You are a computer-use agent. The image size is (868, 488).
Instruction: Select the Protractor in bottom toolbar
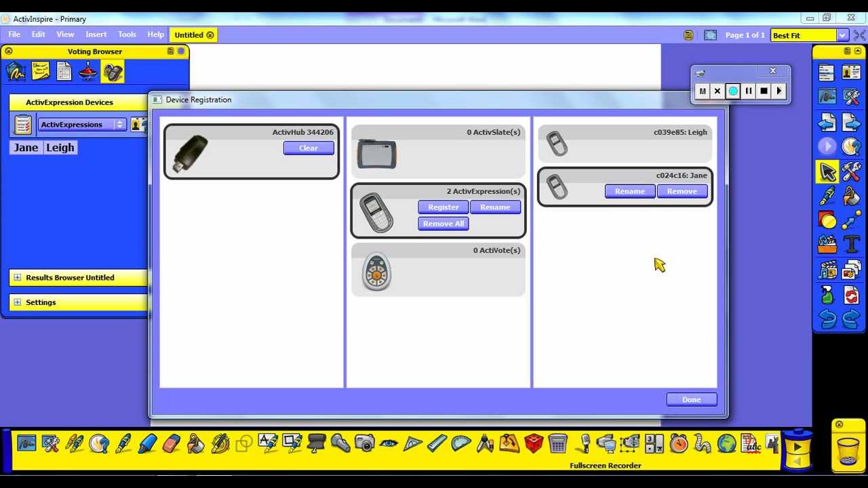click(x=461, y=443)
